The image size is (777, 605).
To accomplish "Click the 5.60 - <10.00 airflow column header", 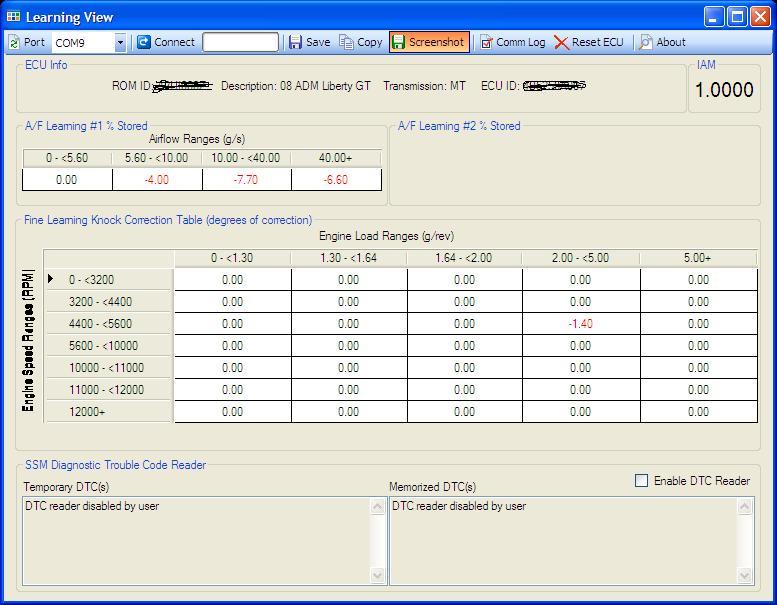I will pyautogui.click(x=157, y=158).
